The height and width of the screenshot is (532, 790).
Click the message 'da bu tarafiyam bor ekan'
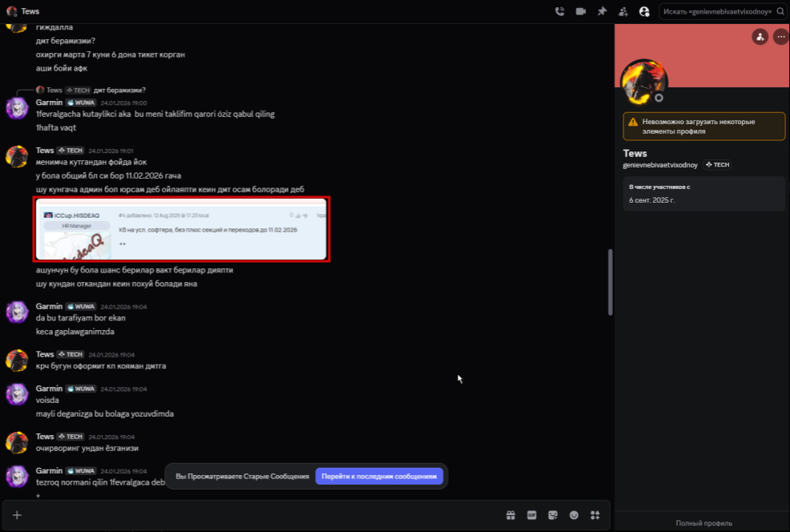coord(81,318)
